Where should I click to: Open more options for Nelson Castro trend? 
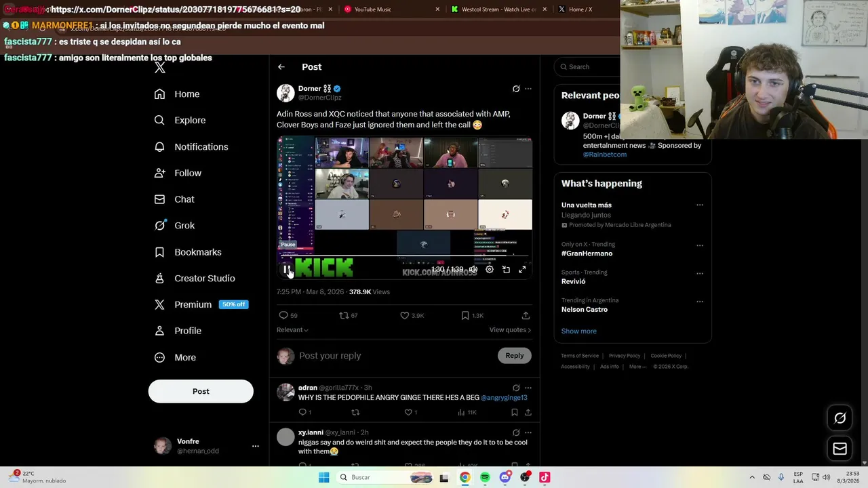point(700,302)
